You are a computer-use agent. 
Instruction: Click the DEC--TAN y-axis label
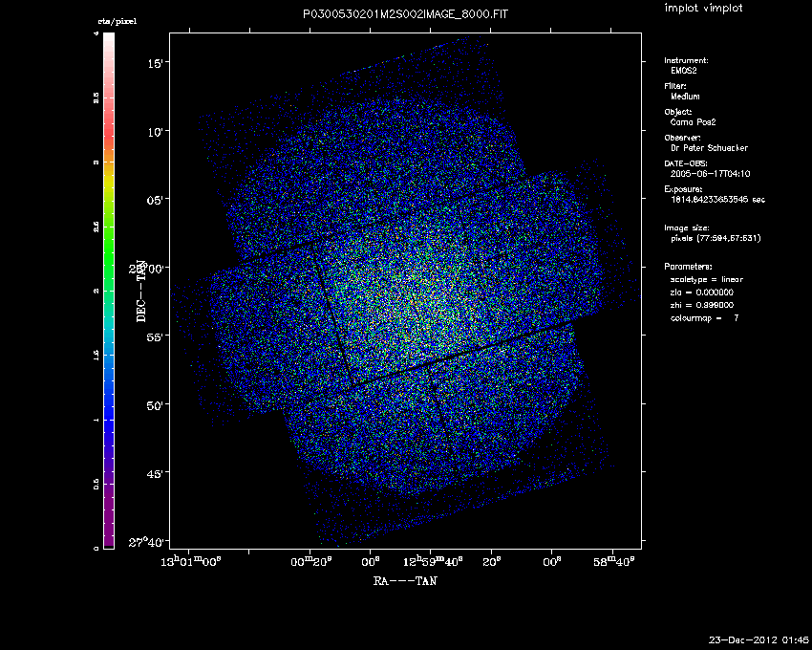point(141,290)
